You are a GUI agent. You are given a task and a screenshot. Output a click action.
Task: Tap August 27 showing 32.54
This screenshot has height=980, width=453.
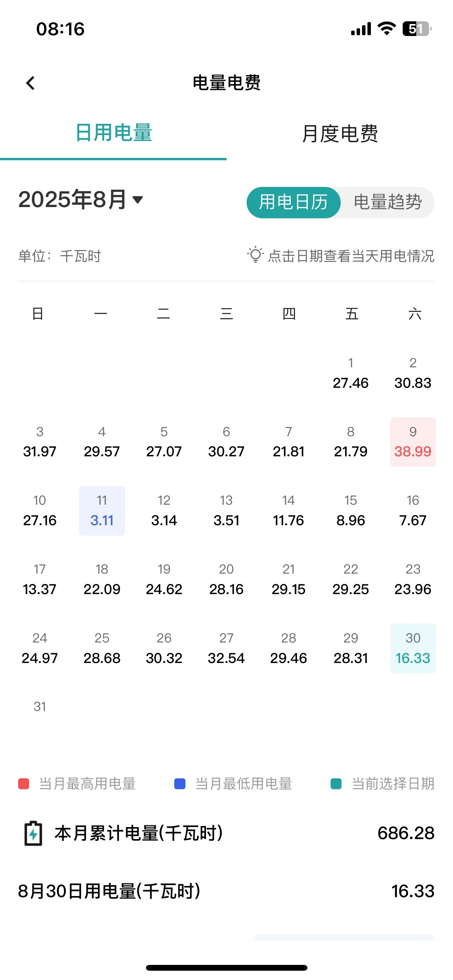click(226, 648)
